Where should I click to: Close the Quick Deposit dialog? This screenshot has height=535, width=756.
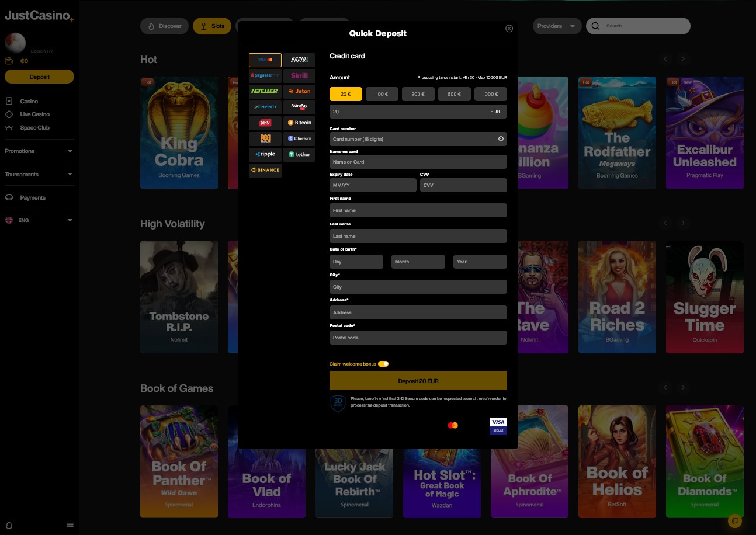509,29
